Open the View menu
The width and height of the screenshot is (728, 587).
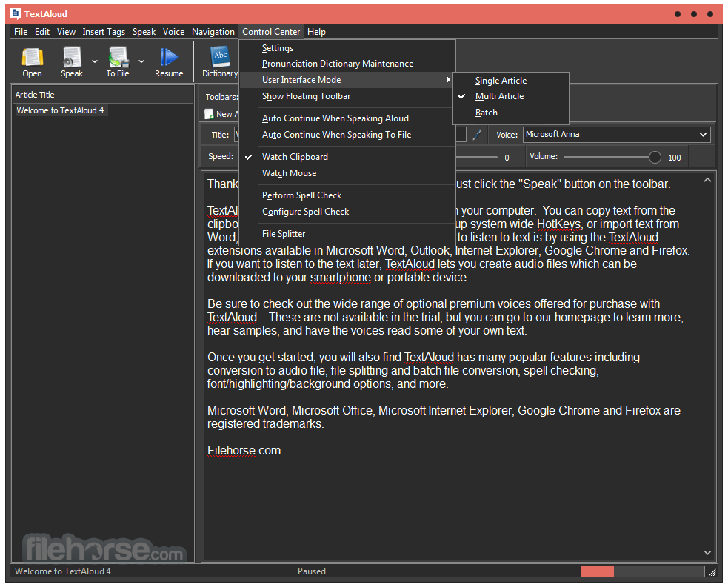pyautogui.click(x=67, y=32)
